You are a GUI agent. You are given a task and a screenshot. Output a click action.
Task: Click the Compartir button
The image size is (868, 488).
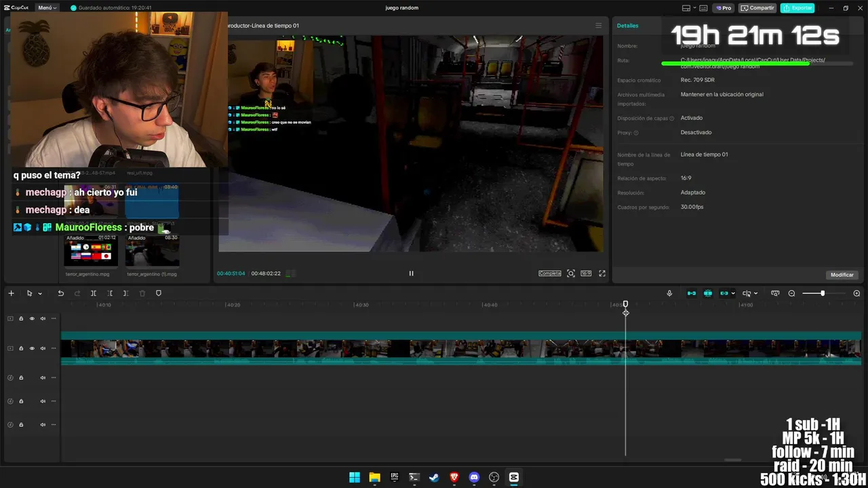tap(757, 8)
